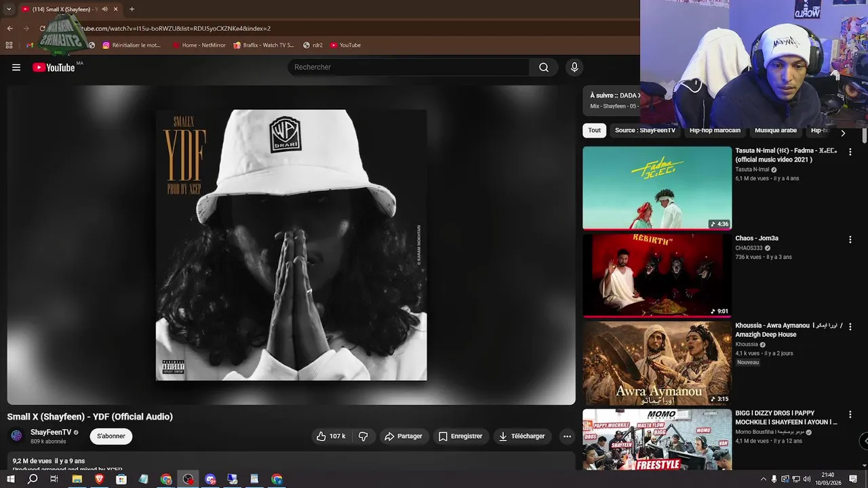The image size is (868, 488).
Task: Select the Hip-hop marocain chip
Action: [715, 130]
